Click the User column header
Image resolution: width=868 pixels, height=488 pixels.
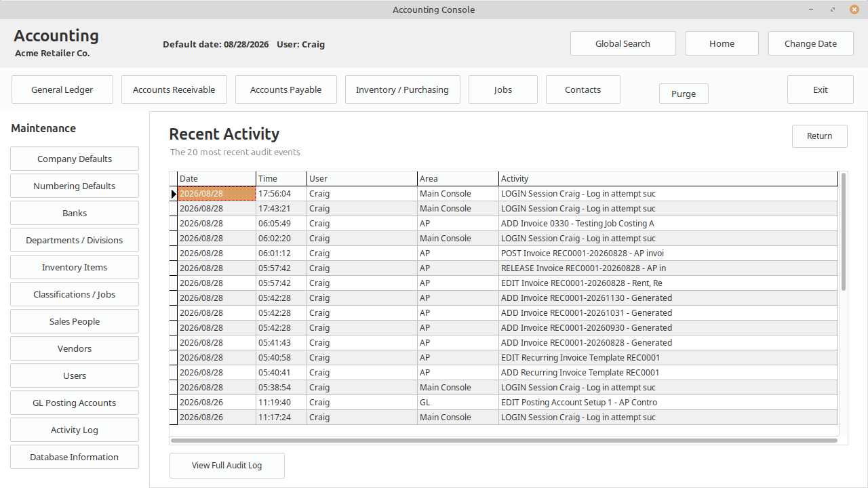click(x=362, y=178)
